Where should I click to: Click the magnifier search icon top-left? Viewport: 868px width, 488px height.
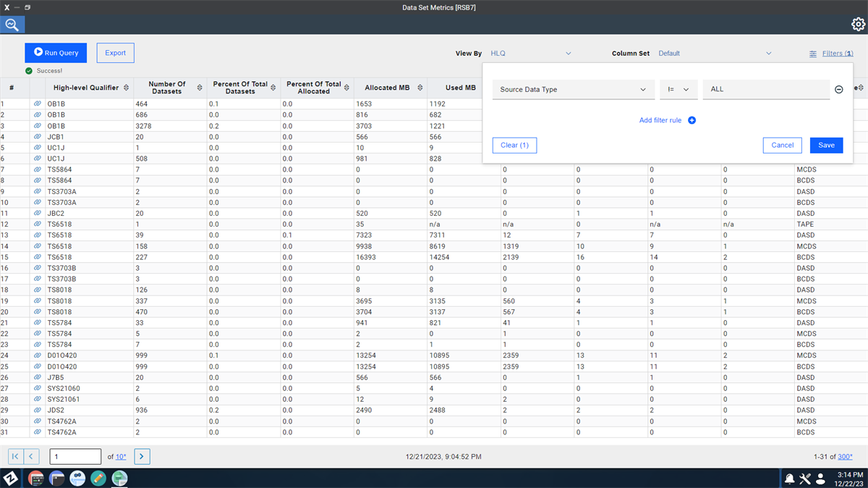[12, 25]
